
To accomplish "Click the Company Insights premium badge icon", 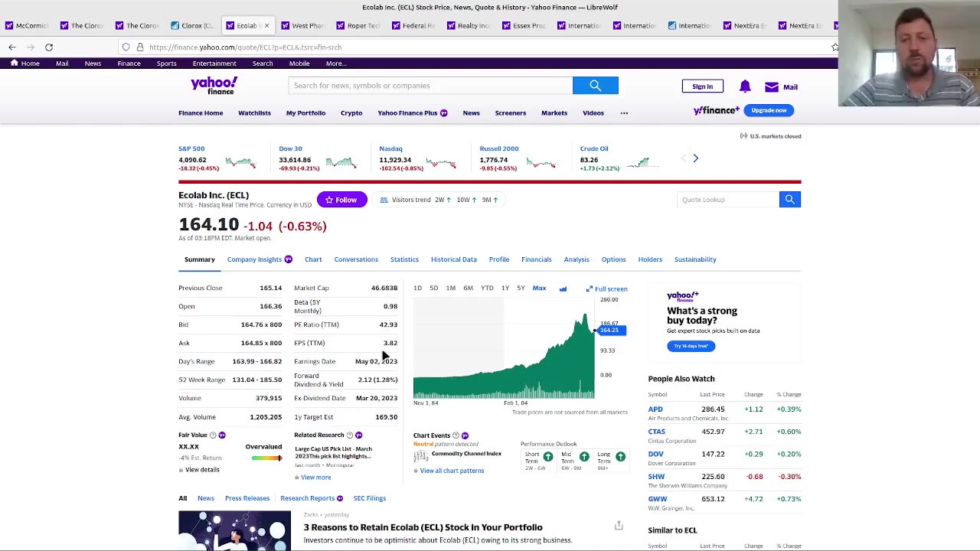I will [288, 259].
